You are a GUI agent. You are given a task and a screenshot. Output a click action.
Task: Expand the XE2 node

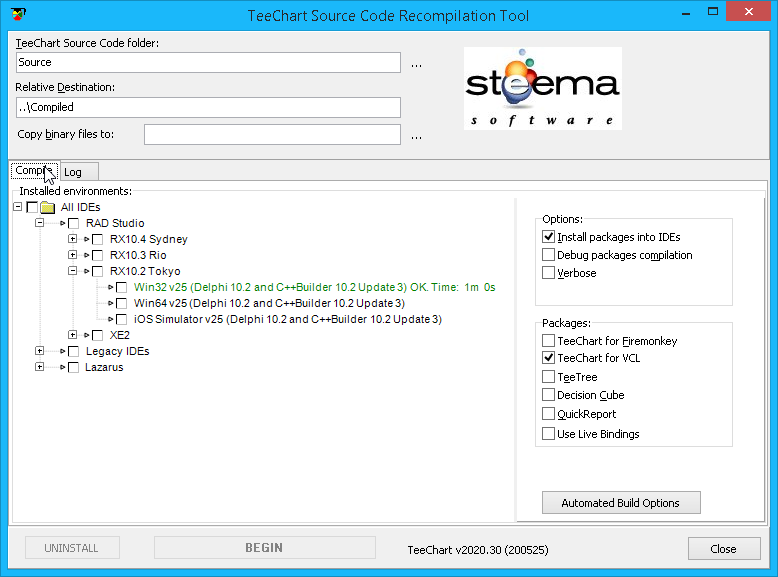point(72,335)
